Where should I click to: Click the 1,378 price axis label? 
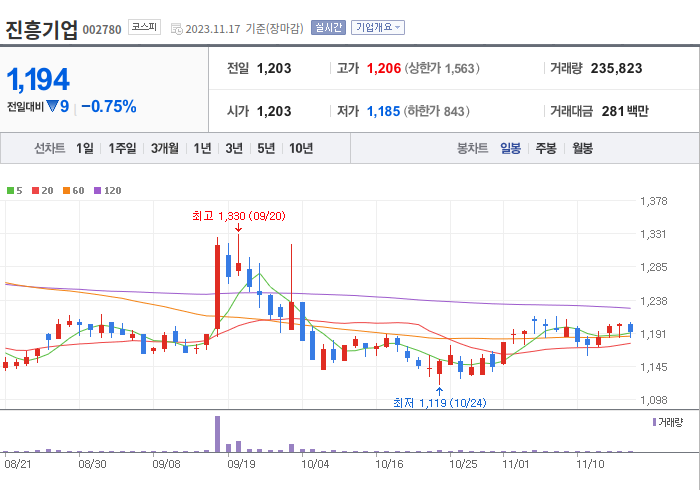pos(654,201)
